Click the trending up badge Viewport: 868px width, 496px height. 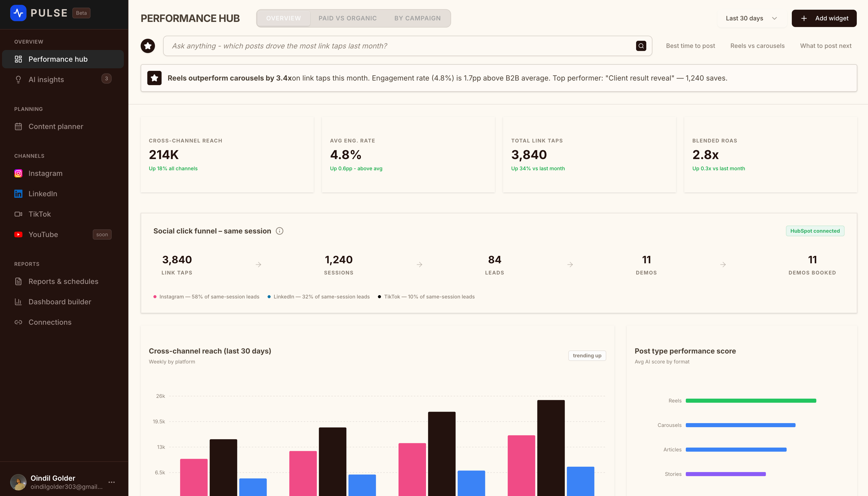[x=587, y=356]
